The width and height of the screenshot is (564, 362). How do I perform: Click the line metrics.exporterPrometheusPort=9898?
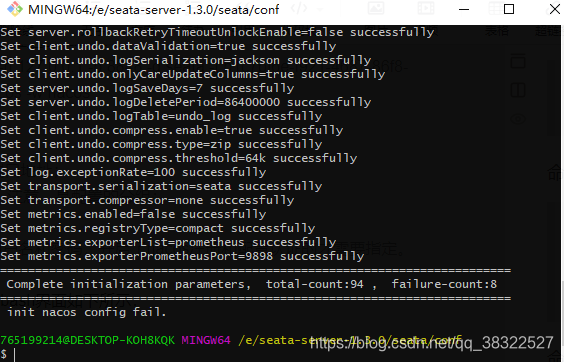(182, 257)
